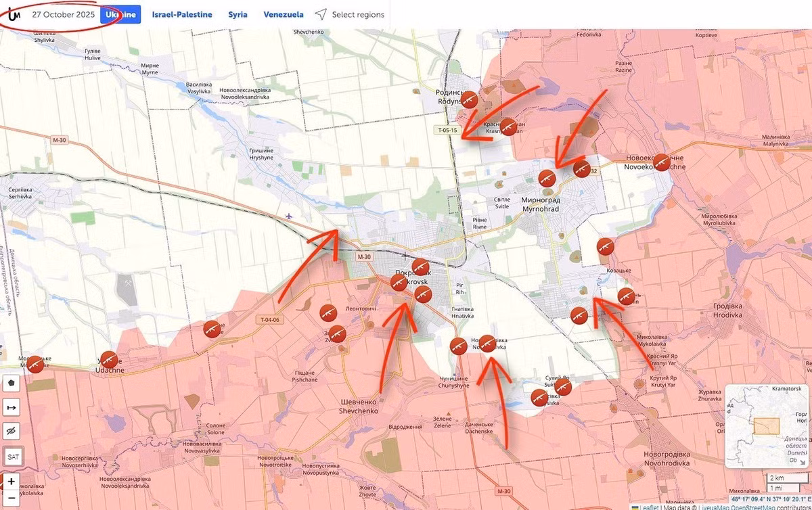Toggle SAT satellite view layer
The height and width of the screenshot is (510, 812).
pyautogui.click(x=12, y=457)
